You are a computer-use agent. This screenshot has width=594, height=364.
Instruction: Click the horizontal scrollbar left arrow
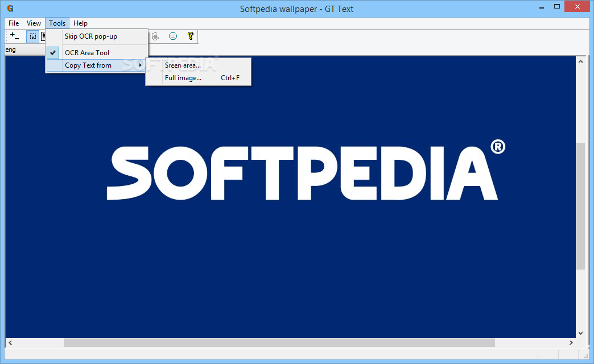(x=10, y=343)
